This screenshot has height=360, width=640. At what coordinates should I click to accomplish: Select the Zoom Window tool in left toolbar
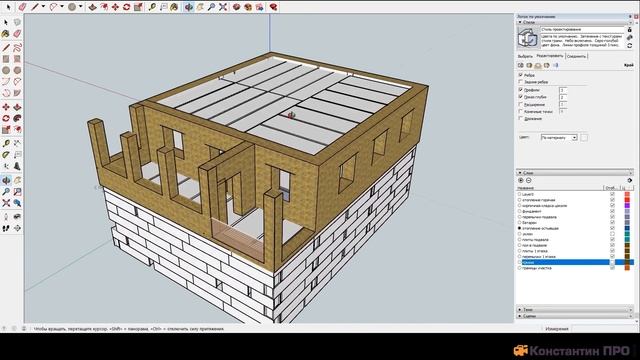17,192
